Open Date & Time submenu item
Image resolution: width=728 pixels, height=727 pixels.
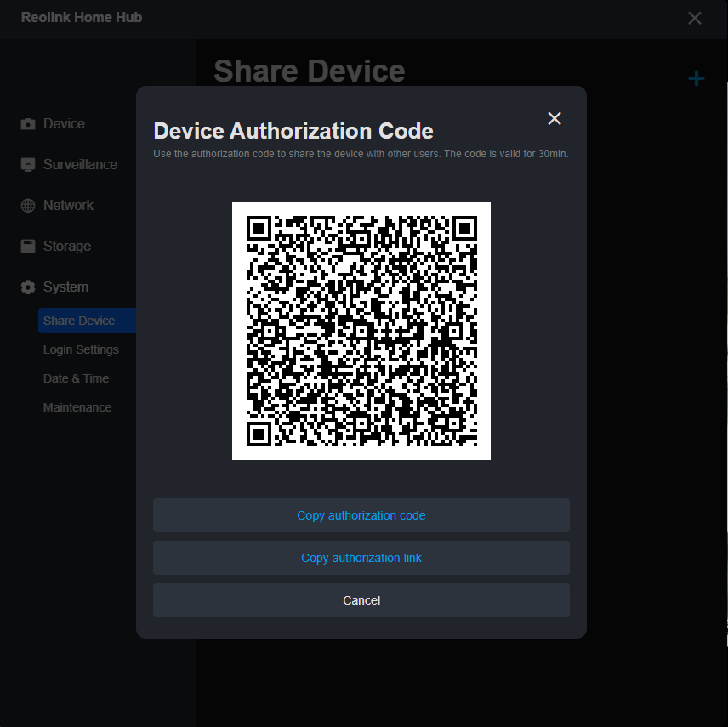[x=76, y=378]
